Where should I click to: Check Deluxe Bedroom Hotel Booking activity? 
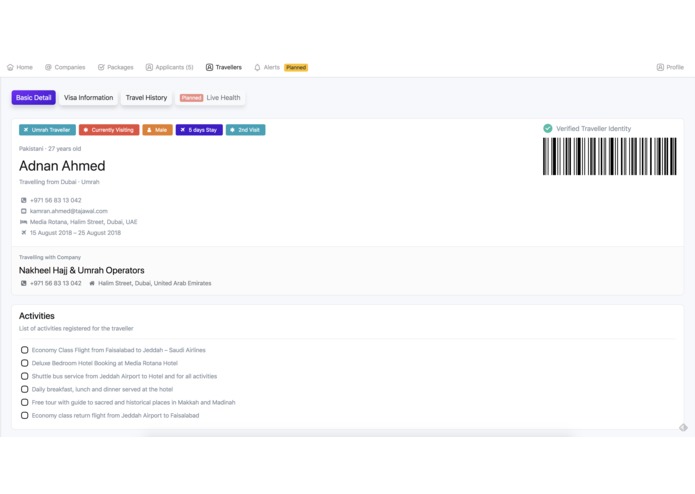tap(24, 363)
